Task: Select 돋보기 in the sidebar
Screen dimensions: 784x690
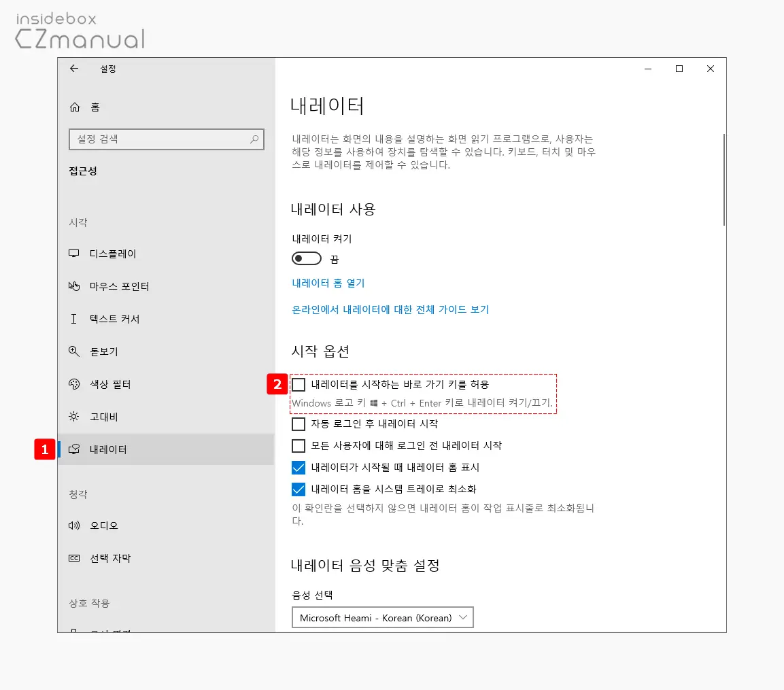Action: coord(166,351)
